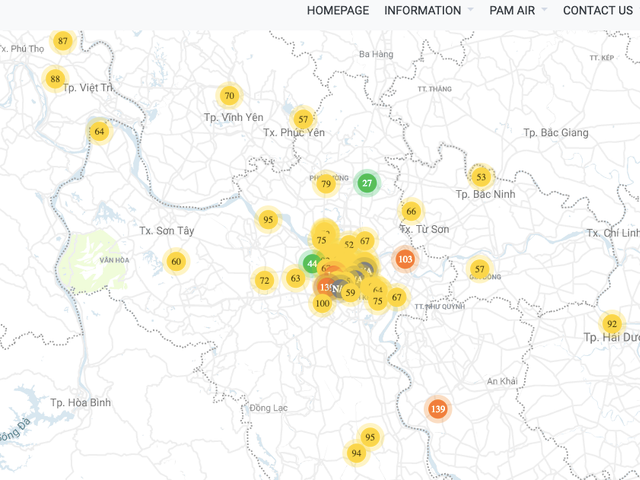Expand the PAM AIR dropdown arrow
The image size is (640, 480).
tap(544, 10)
